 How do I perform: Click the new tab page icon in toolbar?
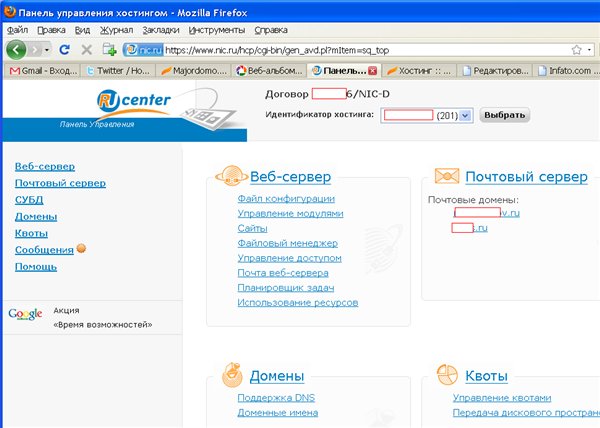109,50
